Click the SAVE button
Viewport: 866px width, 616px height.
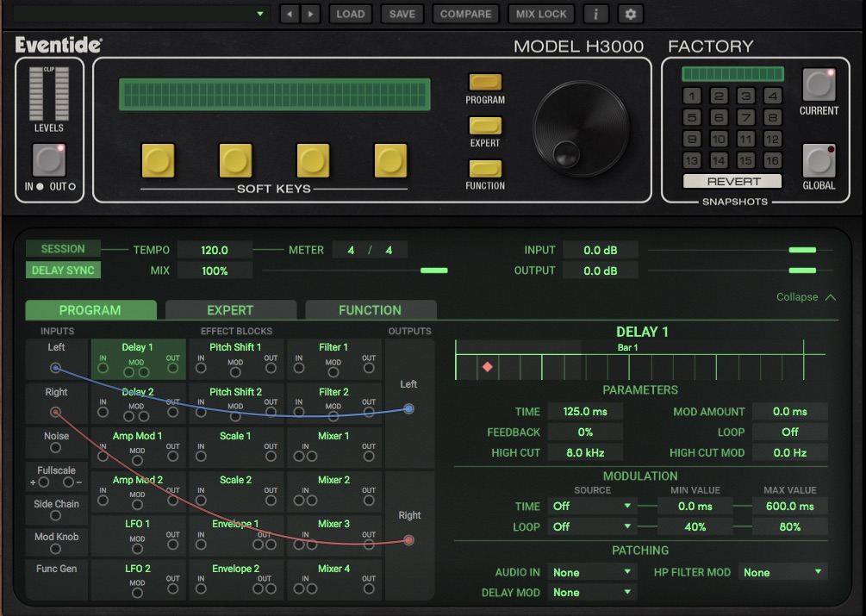coord(402,14)
